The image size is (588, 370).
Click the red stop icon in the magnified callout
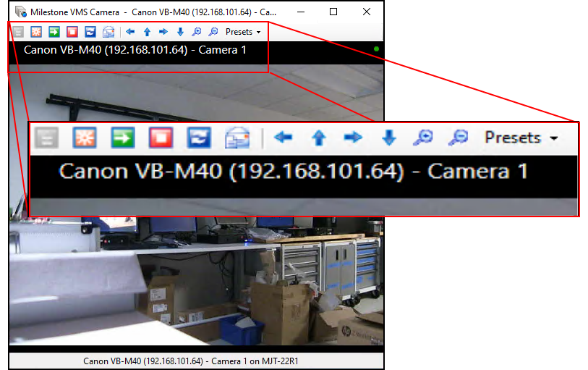(161, 138)
